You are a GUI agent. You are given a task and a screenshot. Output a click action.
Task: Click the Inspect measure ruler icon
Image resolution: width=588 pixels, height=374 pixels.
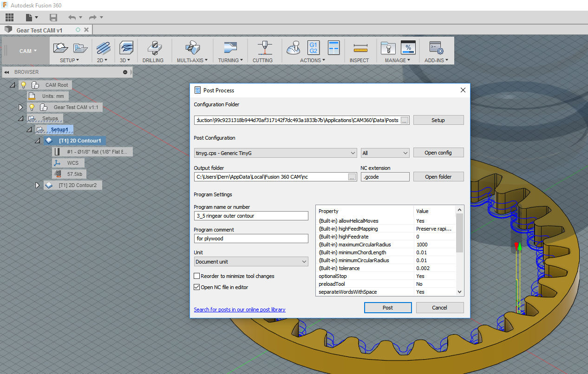pyautogui.click(x=360, y=47)
